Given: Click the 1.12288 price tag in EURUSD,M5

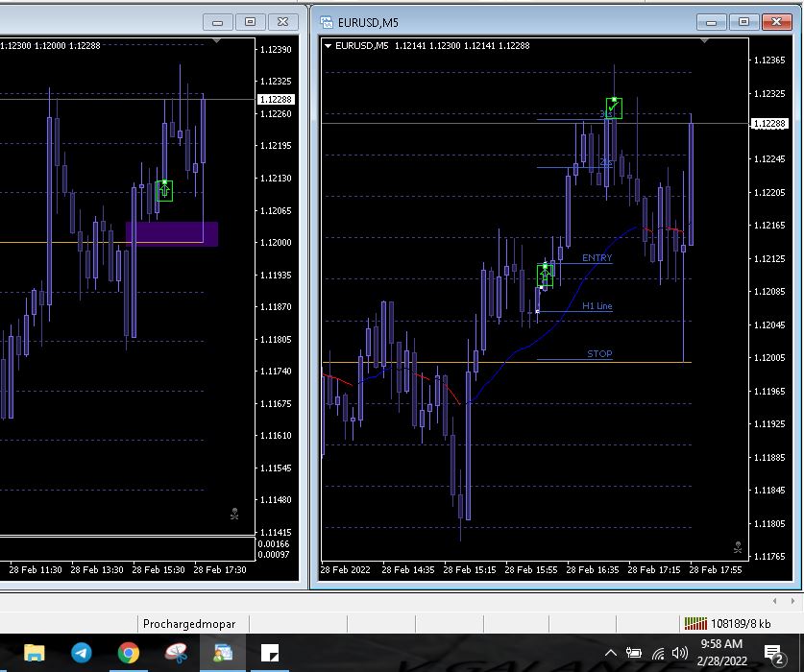Looking at the screenshot, I should click(x=768, y=124).
